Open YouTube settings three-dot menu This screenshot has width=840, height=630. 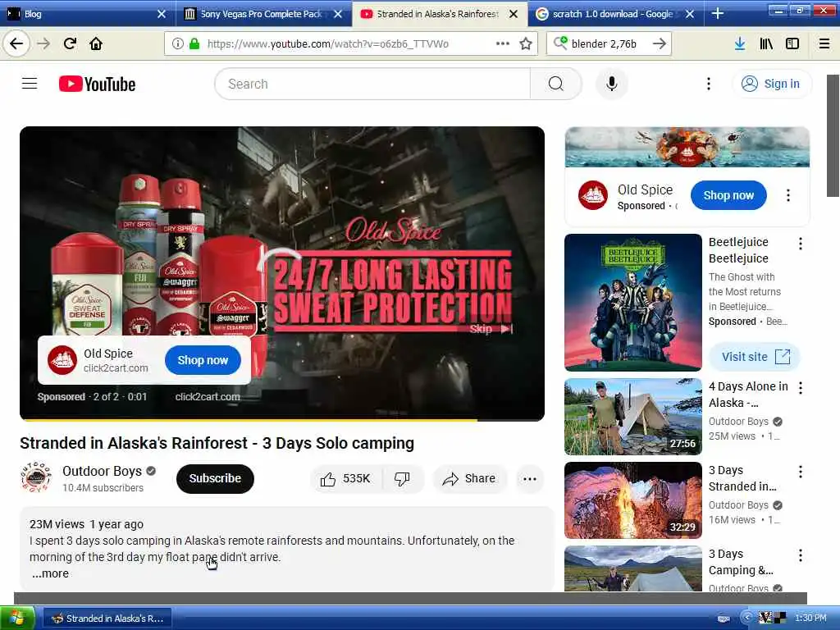709,84
